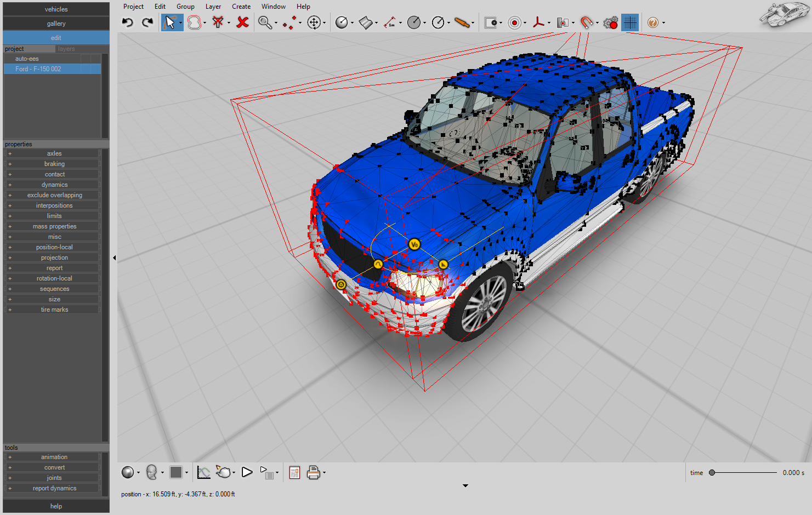This screenshot has height=515, width=812.
Task: Select the arrow pointer selection tool
Action: (x=169, y=22)
